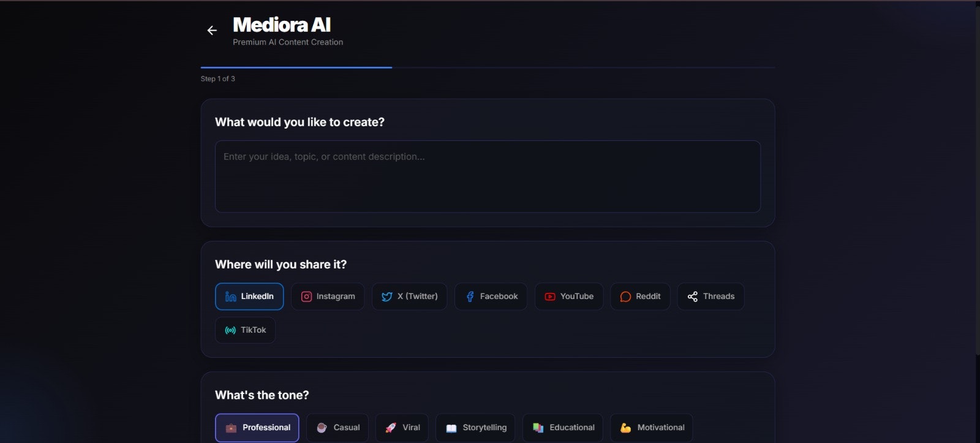The image size is (980, 443).
Task: Pick the Educational tone option
Action: coord(563,428)
